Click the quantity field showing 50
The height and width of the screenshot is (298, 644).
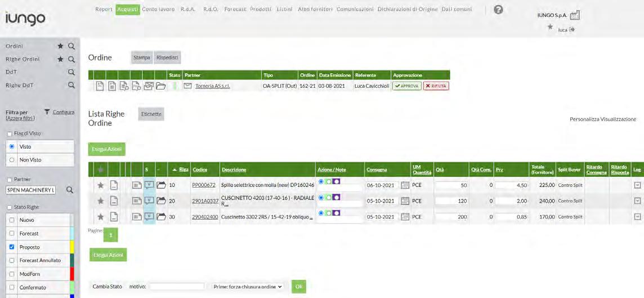coord(452,185)
